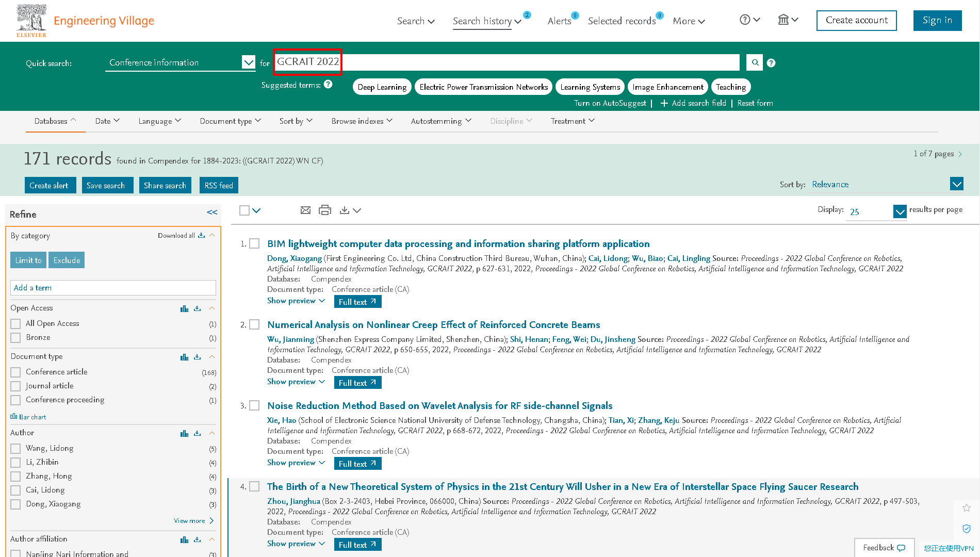Show Author affiliation chart icon
980x557 pixels.
[x=184, y=539]
